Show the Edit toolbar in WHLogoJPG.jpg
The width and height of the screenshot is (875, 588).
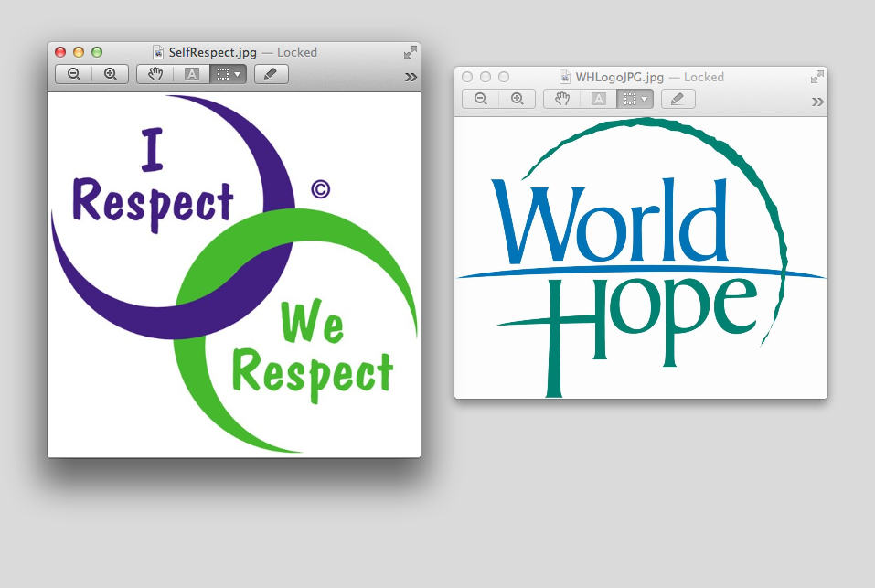pyautogui.click(x=678, y=99)
